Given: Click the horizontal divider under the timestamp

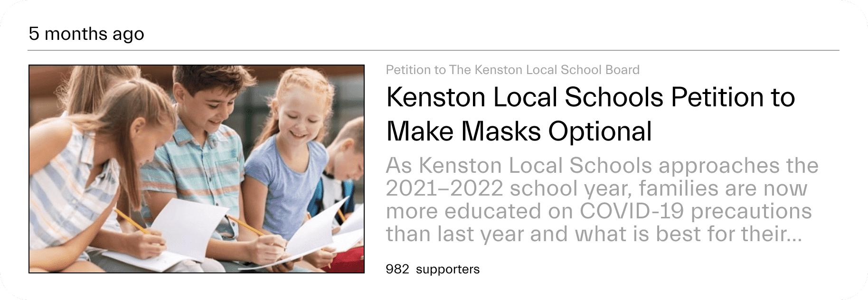Looking at the screenshot, I should click(x=434, y=50).
